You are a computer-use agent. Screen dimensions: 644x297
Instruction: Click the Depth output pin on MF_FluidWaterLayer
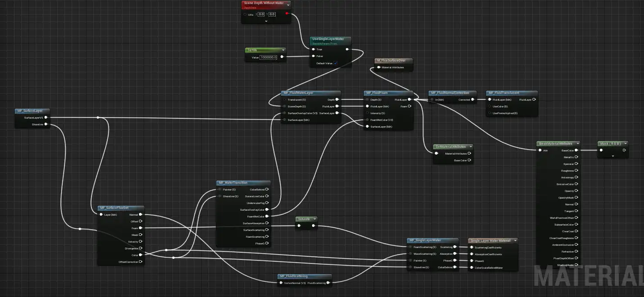tap(337, 100)
